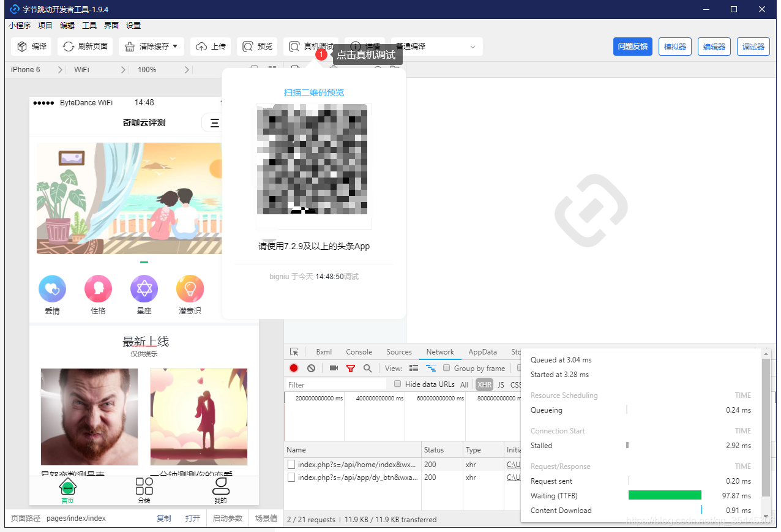Expand the 100% zoom selector
Viewport: 781px width, 532px height.
163,70
